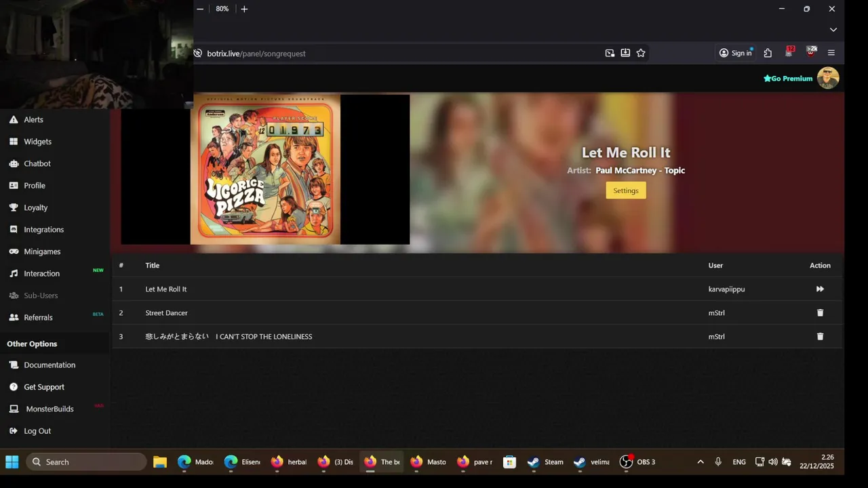Click the Licorice Pizza album art player
The image size is (868, 488).
265,169
